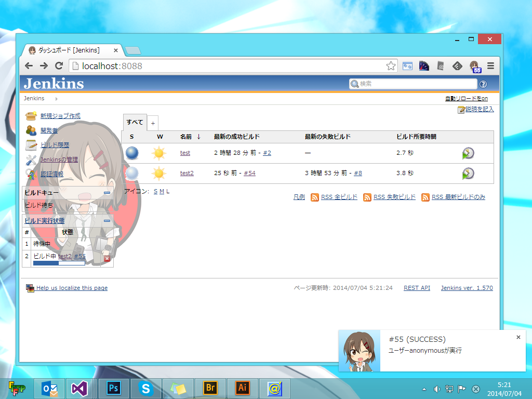
Task: Click the search help question mark icon
Action: pos(483,84)
